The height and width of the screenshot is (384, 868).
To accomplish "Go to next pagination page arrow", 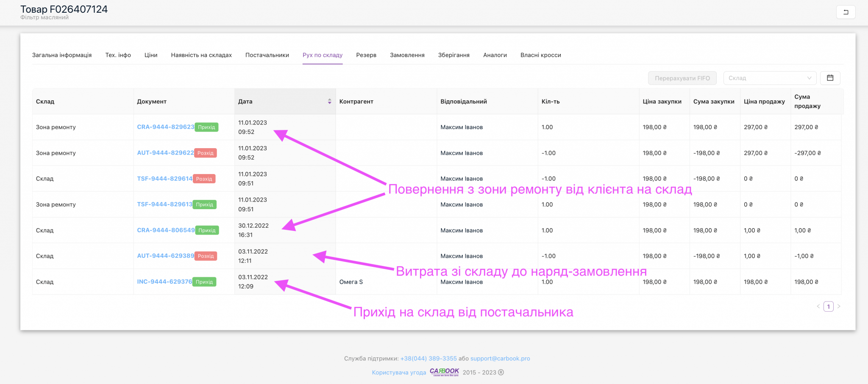I will (x=839, y=307).
